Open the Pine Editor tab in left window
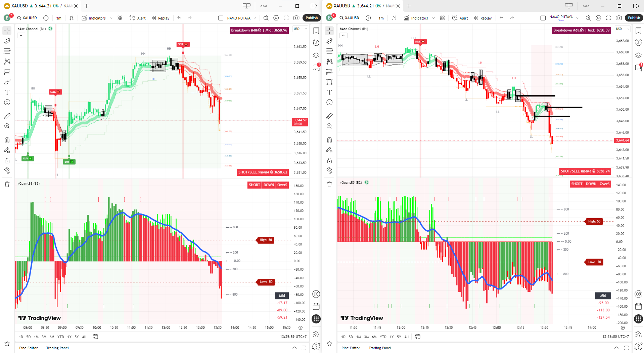This screenshot has width=644, height=353. pos(28,348)
